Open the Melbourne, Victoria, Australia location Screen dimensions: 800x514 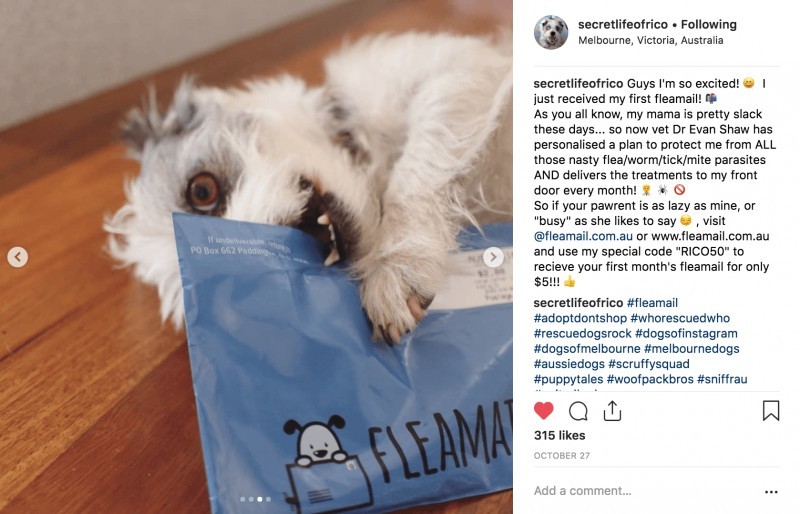click(651, 40)
